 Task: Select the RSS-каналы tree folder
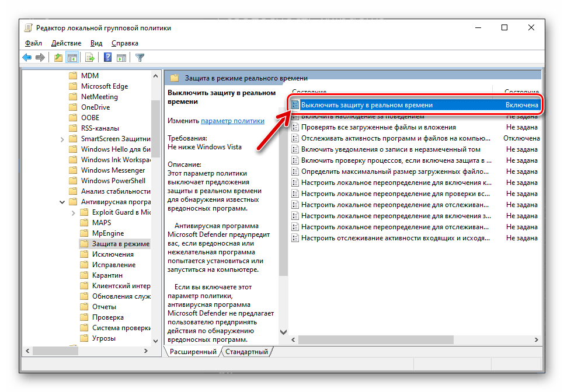tap(100, 128)
